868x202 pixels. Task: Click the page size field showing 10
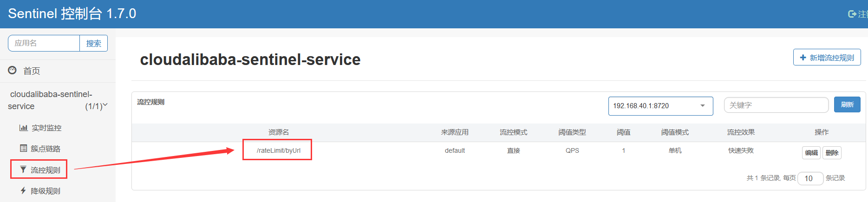click(810, 178)
